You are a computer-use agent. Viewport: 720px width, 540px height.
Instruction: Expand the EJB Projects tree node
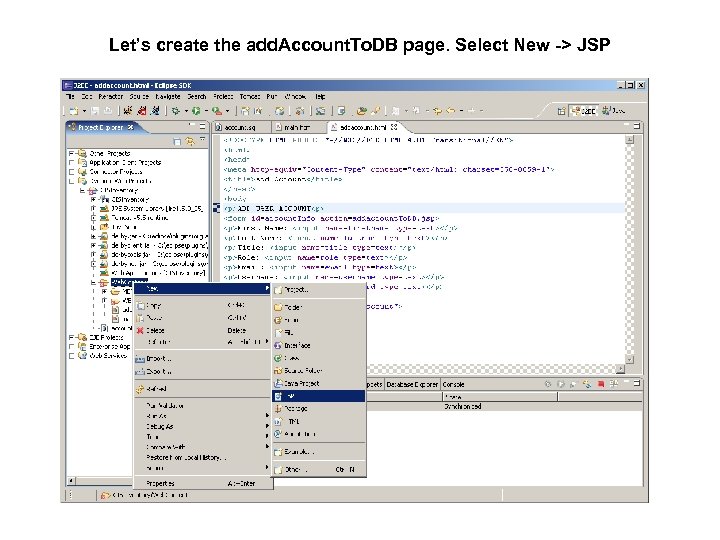[71, 337]
